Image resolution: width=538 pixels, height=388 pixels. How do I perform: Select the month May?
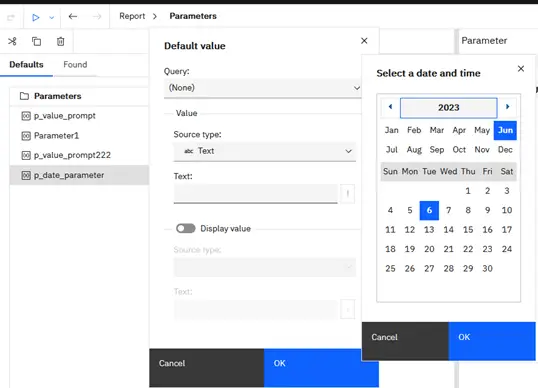click(x=482, y=130)
